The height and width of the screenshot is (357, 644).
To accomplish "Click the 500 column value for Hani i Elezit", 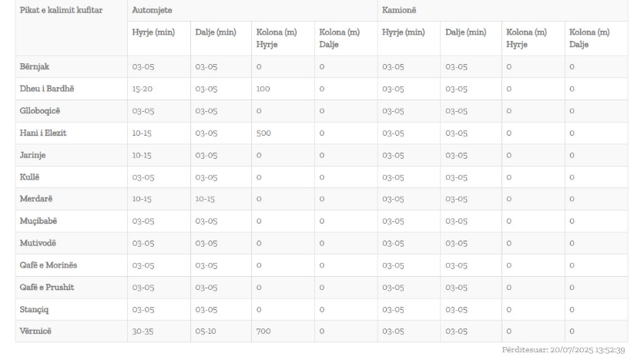I will pos(263,133).
